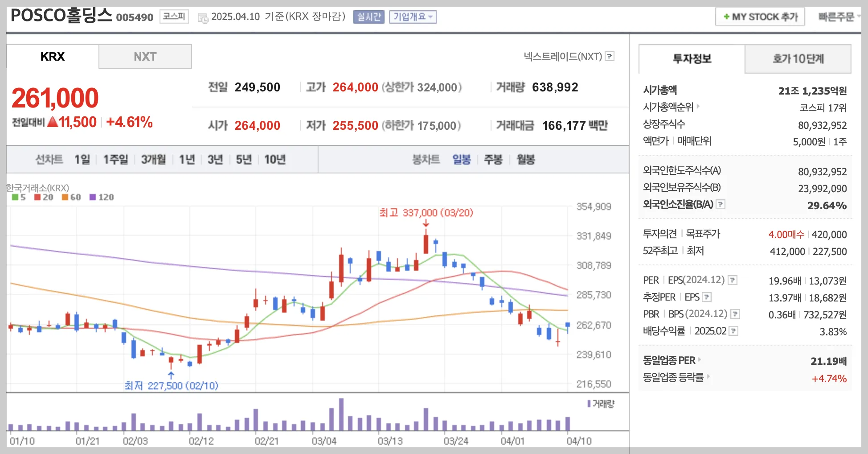Open the 추정PER EPS help icon
The width and height of the screenshot is (868, 454).
pos(707,297)
